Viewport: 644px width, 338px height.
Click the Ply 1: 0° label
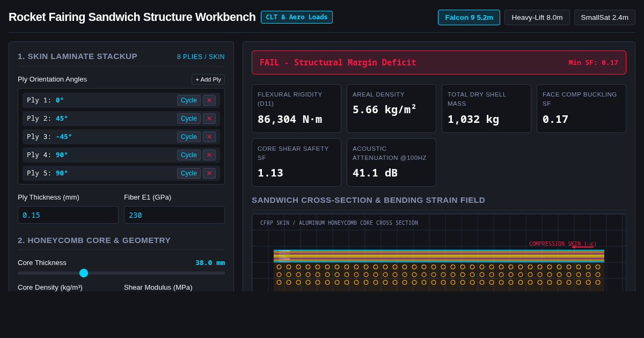tap(45, 100)
